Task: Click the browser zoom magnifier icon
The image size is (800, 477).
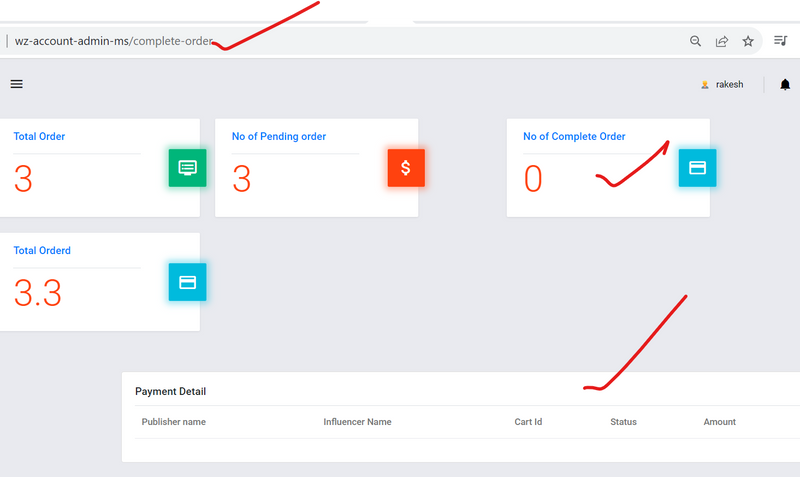Action: point(695,41)
